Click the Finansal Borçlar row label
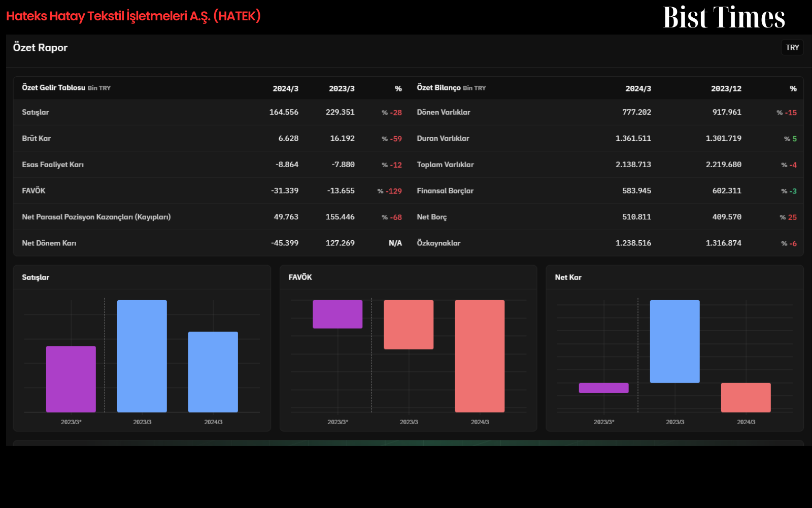This screenshot has height=508, width=812. [445, 190]
